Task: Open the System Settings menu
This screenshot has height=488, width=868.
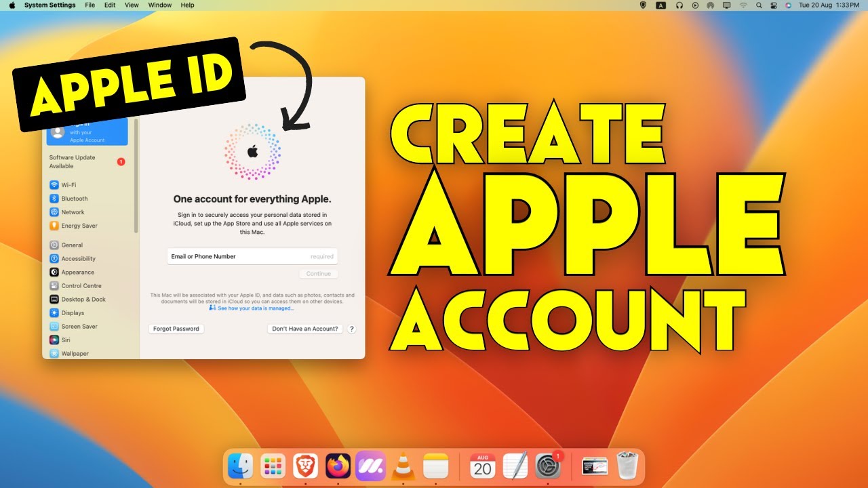Action: 50,5
